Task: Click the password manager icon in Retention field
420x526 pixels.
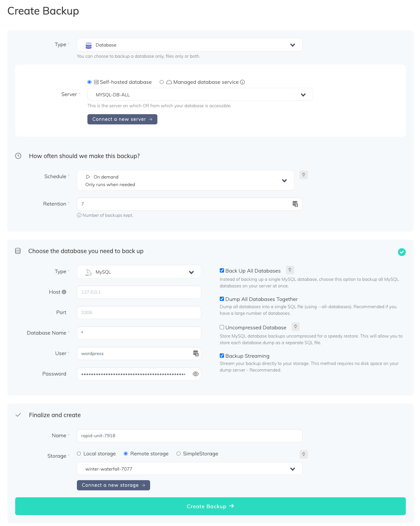Action: [x=295, y=204]
